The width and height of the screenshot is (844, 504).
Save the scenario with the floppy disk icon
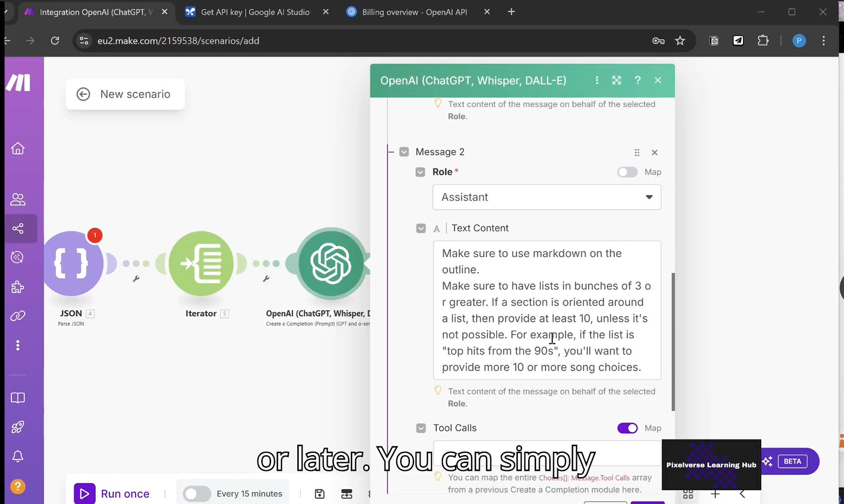319,494
